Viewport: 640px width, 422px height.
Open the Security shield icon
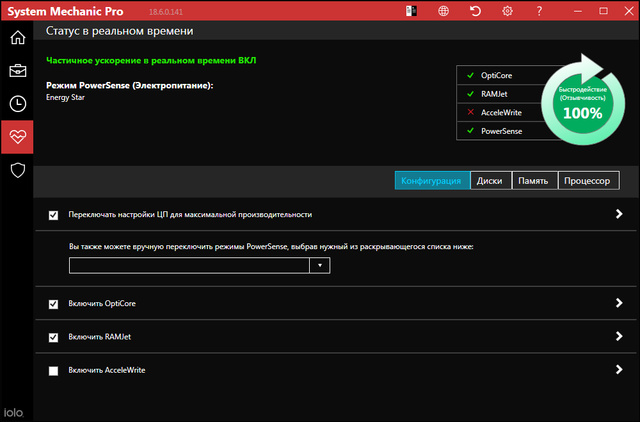pos(17,169)
